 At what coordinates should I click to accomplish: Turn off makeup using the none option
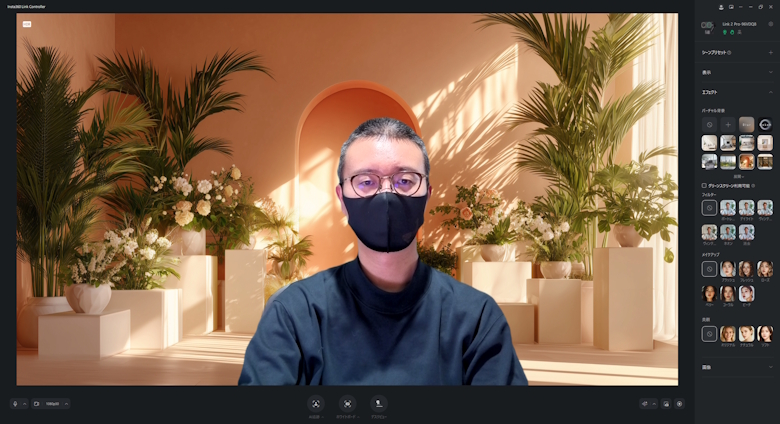coord(709,269)
